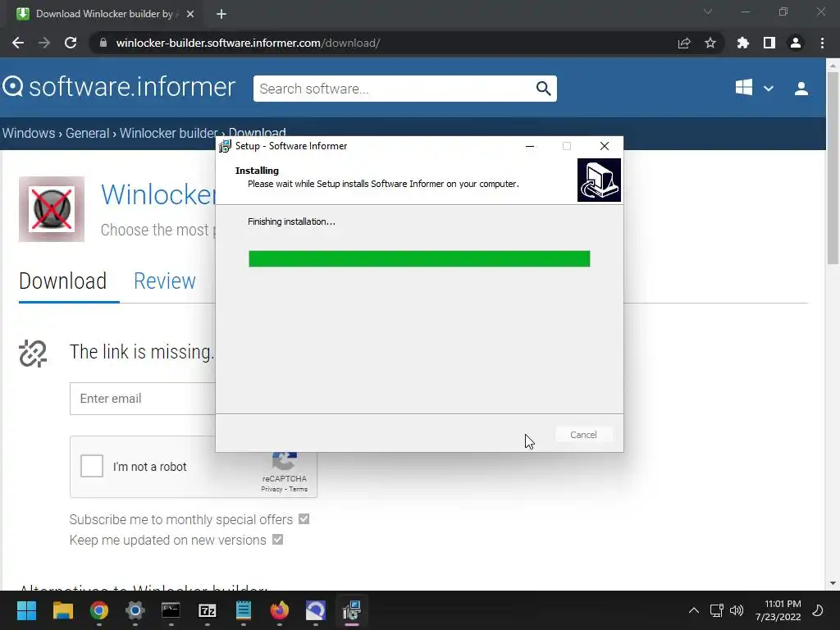
Task: Close the Setup - Software Informer window
Action: (x=605, y=146)
